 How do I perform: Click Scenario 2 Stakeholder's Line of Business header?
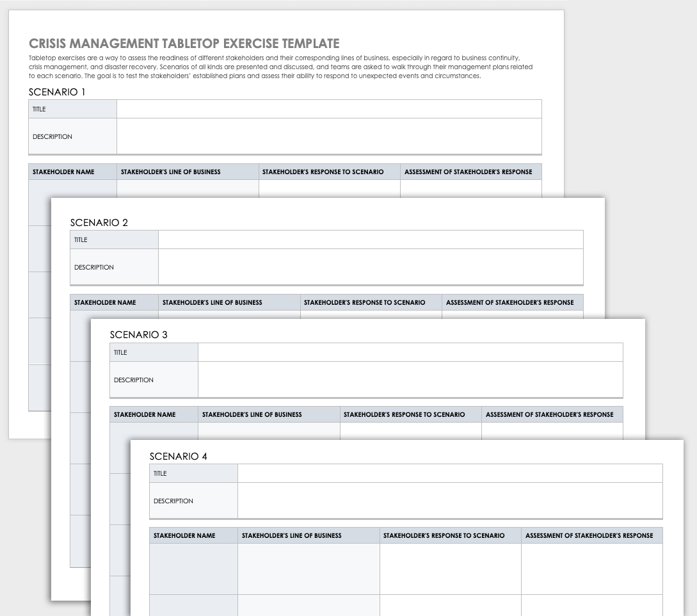pyautogui.click(x=212, y=302)
